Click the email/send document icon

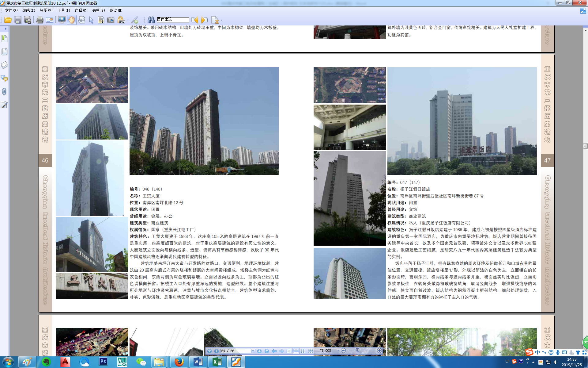point(49,20)
